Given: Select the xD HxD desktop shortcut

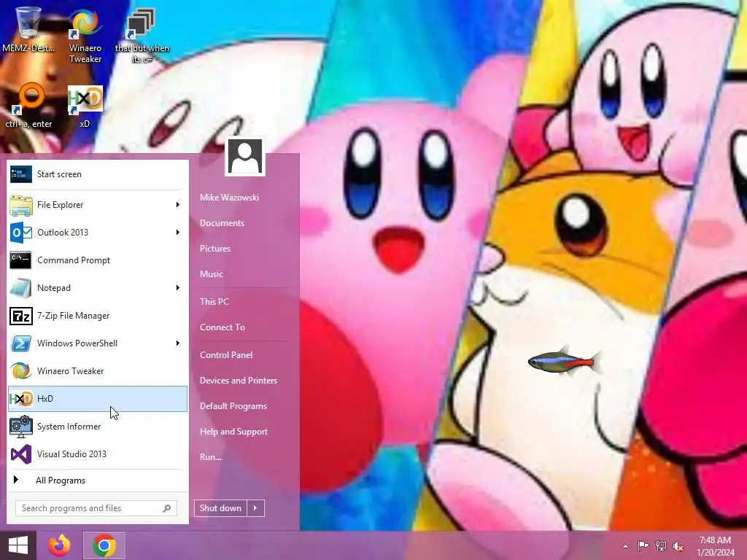Looking at the screenshot, I should click(85, 106).
